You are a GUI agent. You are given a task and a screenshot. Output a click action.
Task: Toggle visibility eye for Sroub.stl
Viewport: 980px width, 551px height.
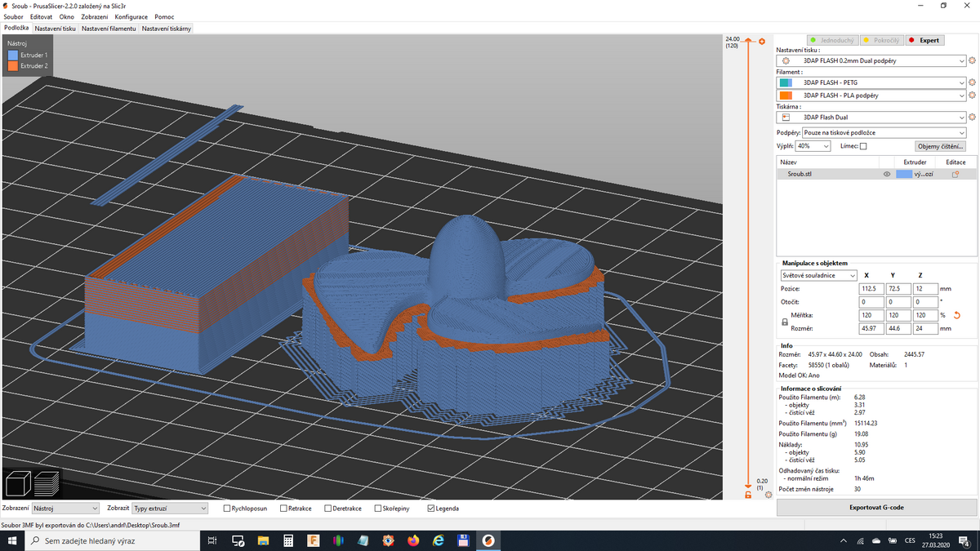click(886, 174)
